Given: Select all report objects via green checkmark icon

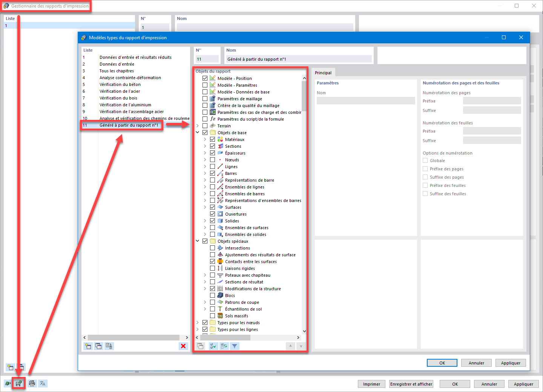Looking at the screenshot, I should point(213,346).
